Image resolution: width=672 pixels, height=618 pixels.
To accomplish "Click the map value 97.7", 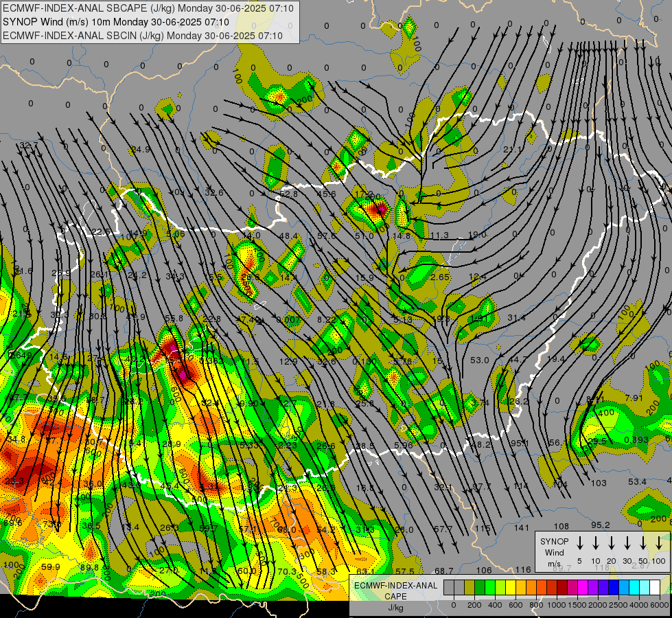I will [x=481, y=487].
